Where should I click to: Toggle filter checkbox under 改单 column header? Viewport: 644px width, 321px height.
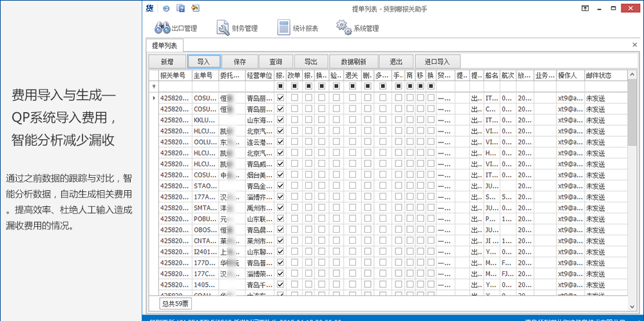coord(294,86)
